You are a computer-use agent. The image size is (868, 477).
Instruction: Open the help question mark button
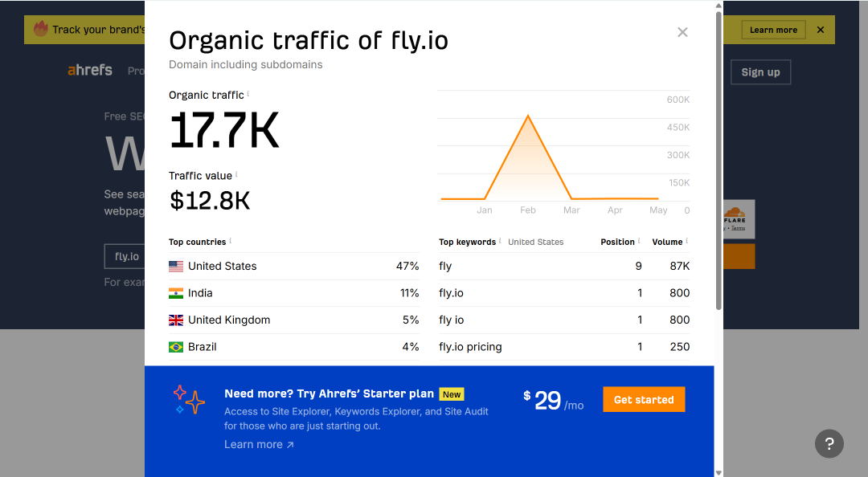pyautogui.click(x=829, y=443)
